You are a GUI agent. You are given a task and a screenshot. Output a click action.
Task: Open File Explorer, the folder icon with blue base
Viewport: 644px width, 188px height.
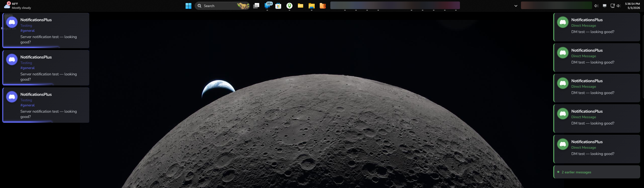pos(312,6)
